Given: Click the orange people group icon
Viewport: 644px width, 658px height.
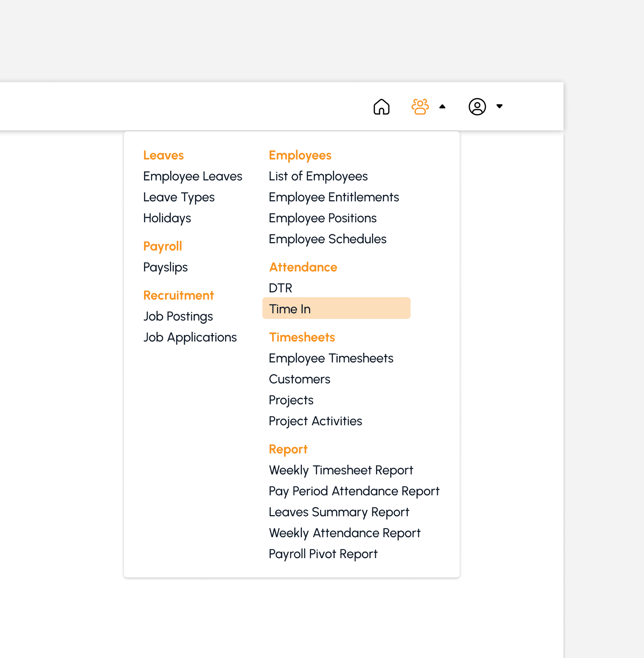Looking at the screenshot, I should pos(420,107).
